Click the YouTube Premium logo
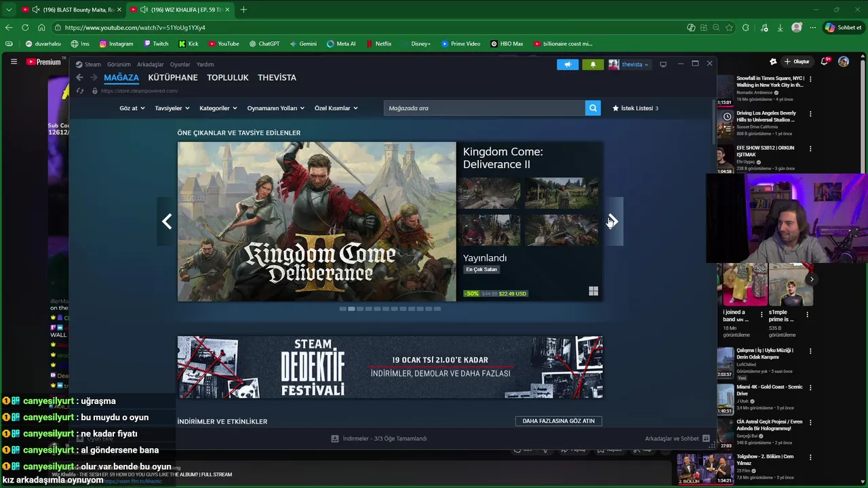The width and height of the screenshot is (868, 488). 44,62
